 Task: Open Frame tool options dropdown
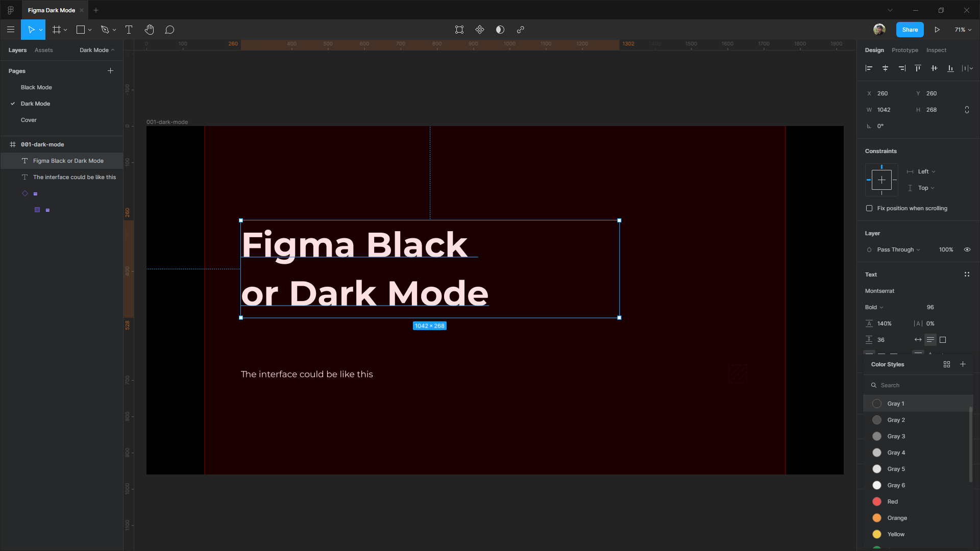[65, 30]
